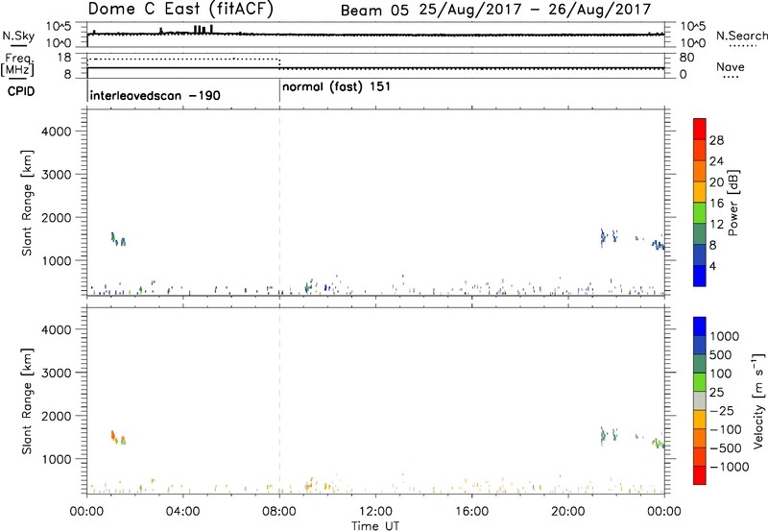Viewport: 768px width, 532px height.
Task: Click the "Velocity [m s⁻¹]" color bar label
Action: point(758,400)
